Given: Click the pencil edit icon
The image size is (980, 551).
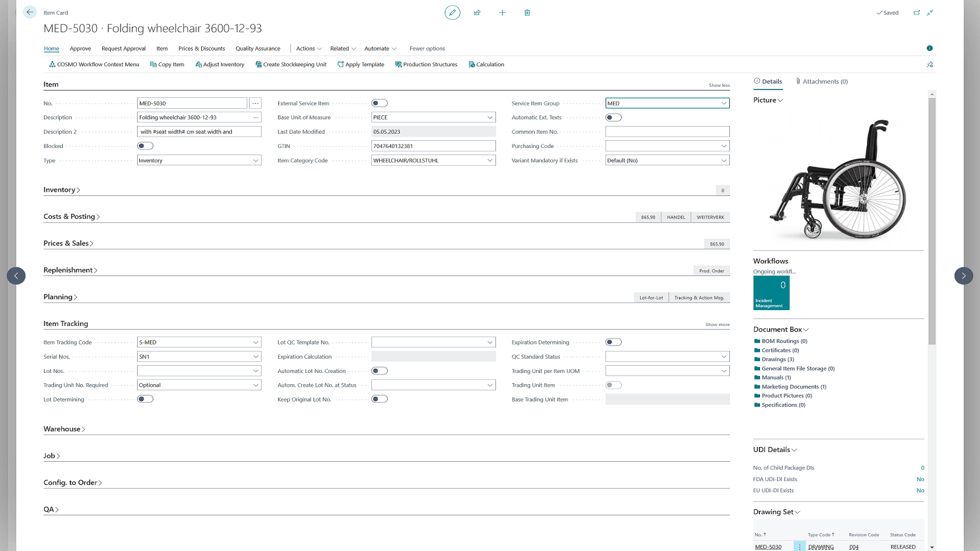Looking at the screenshot, I should (x=452, y=13).
